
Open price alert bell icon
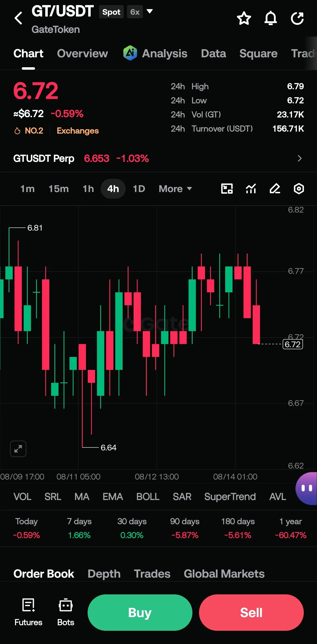point(271,18)
